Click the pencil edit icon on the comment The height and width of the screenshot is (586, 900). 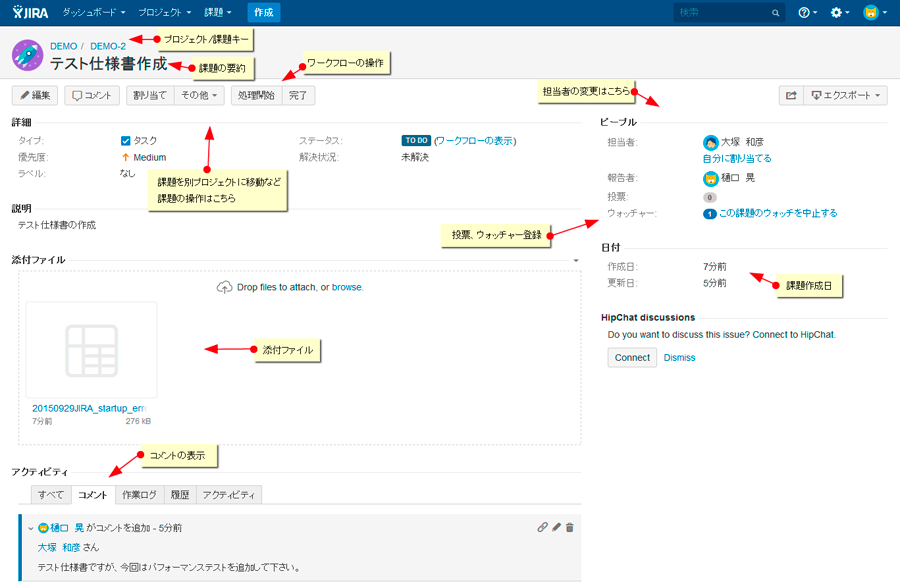[x=556, y=527]
